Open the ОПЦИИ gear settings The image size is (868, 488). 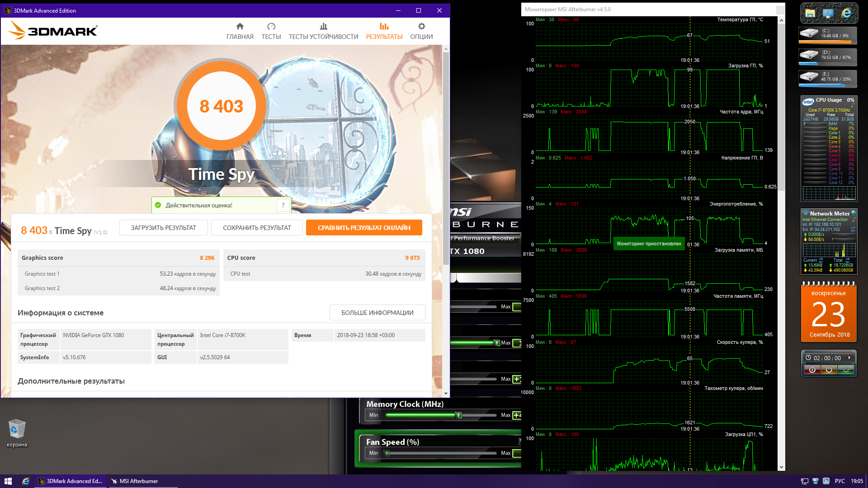tap(421, 31)
